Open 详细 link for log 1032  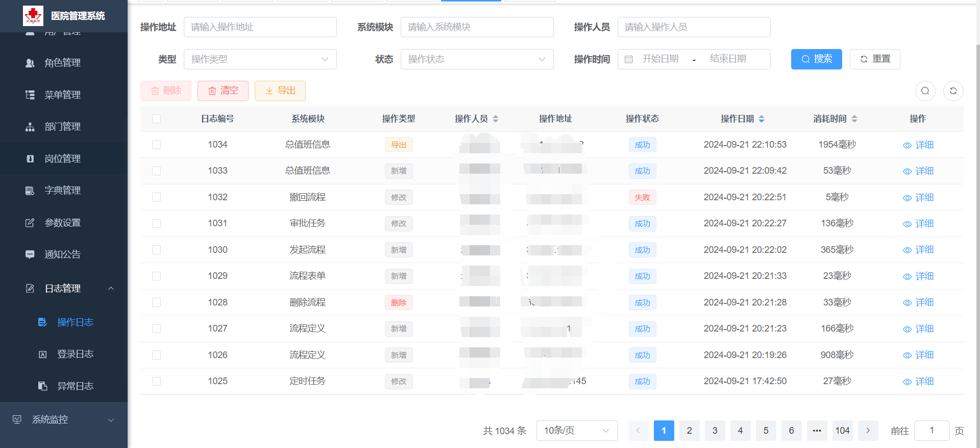[918, 198]
